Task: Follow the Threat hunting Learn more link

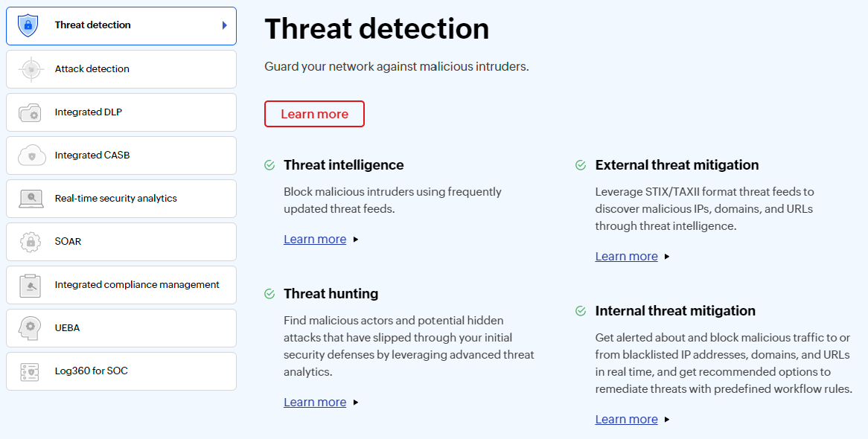Action: point(315,403)
